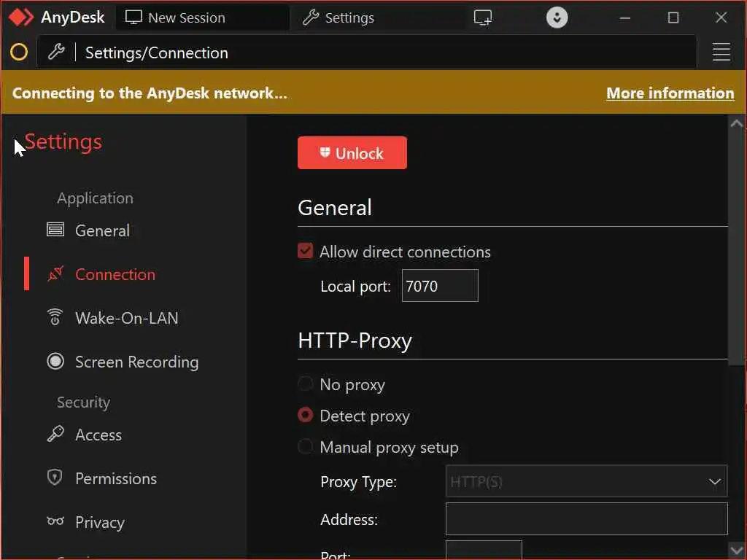Viewport: 747px width, 560px height.
Task: Click the Screen Recording sidebar icon
Action: click(x=55, y=362)
